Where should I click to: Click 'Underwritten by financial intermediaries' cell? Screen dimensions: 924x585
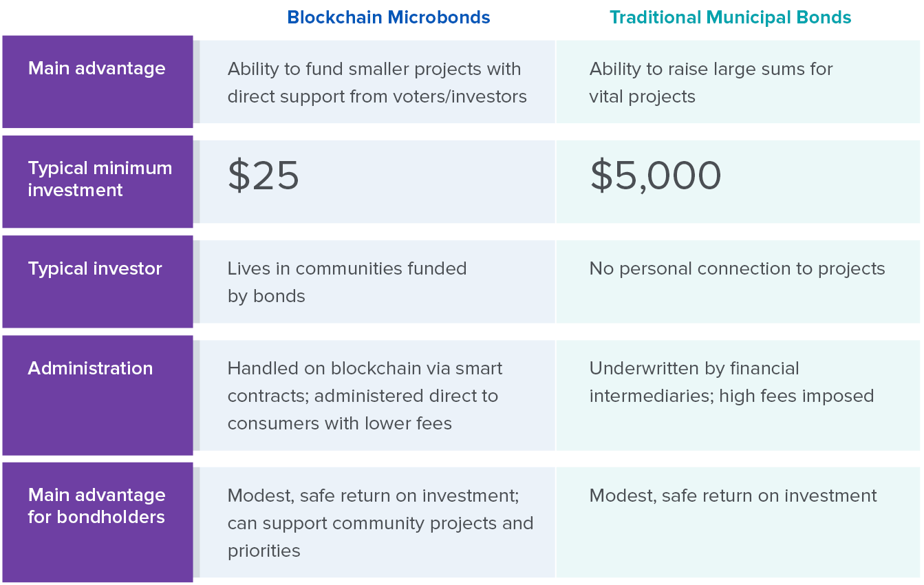(x=738, y=396)
